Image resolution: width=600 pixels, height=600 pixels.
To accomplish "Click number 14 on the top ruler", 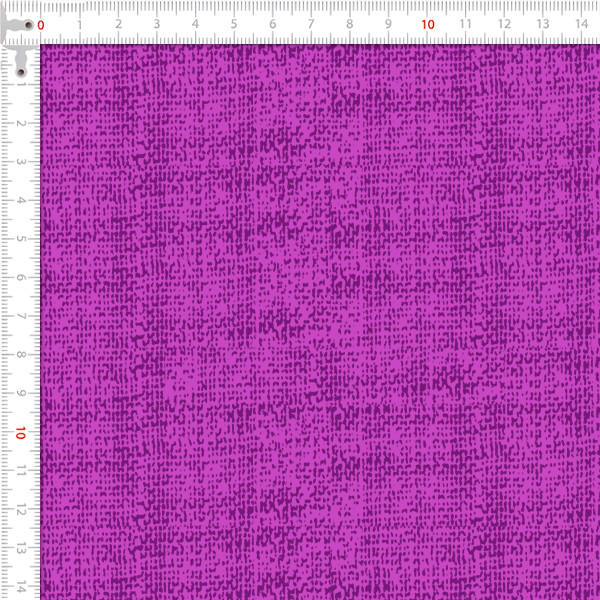I will [x=580, y=23].
